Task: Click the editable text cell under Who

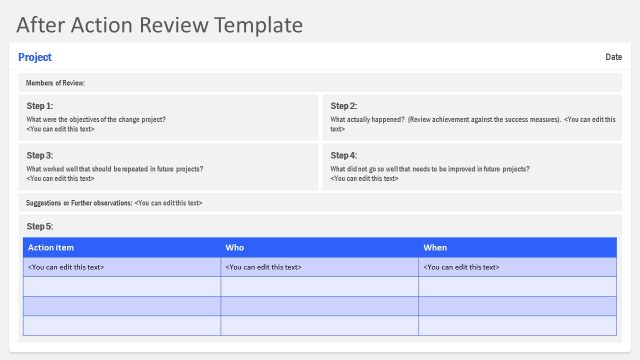Action: click(x=320, y=267)
